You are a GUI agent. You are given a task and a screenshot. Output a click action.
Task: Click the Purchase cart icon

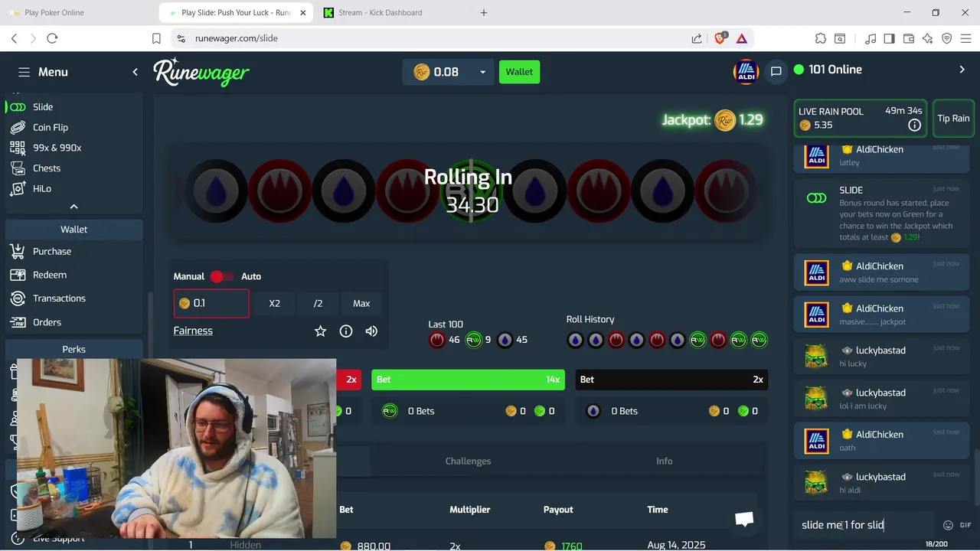(18, 251)
